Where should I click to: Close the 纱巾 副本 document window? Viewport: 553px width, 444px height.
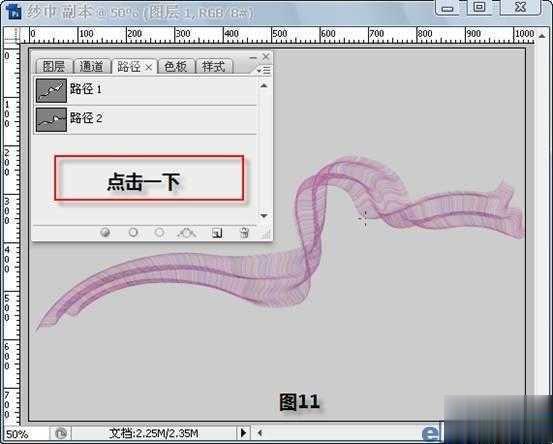[521, 7]
